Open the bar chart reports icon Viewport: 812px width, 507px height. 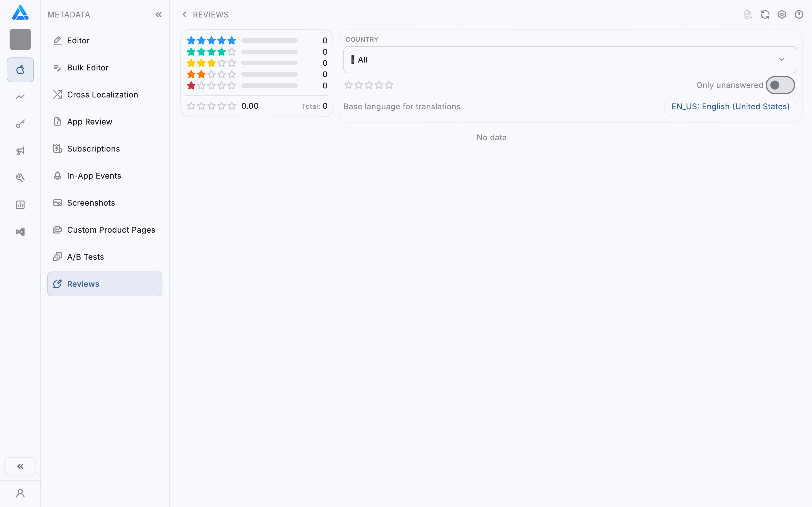[20, 205]
